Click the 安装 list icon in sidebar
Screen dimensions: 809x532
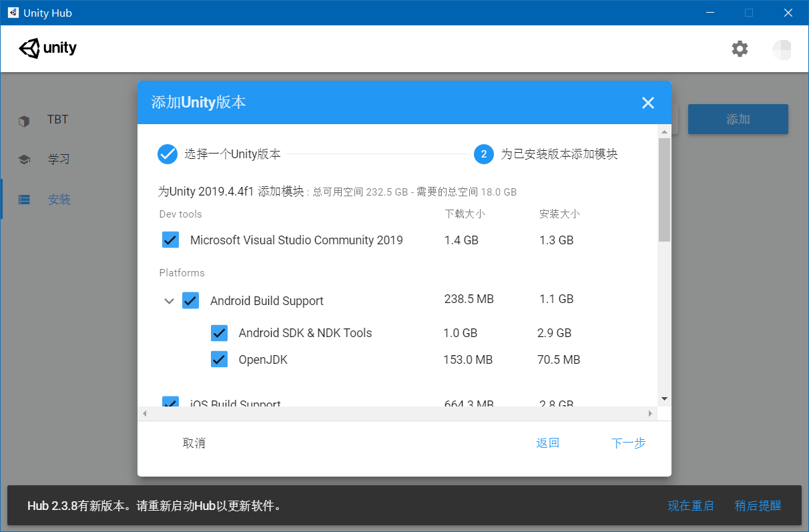point(25,200)
